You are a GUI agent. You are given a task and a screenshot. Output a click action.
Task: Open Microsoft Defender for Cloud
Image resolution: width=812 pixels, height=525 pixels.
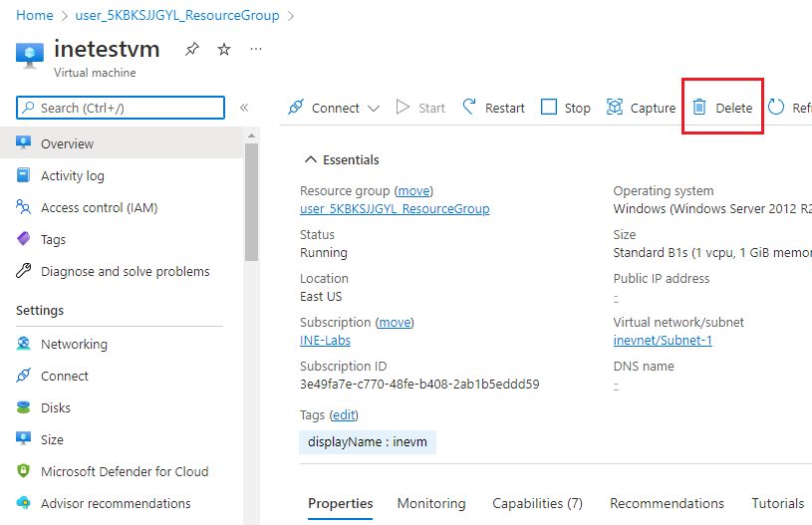(124, 471)
